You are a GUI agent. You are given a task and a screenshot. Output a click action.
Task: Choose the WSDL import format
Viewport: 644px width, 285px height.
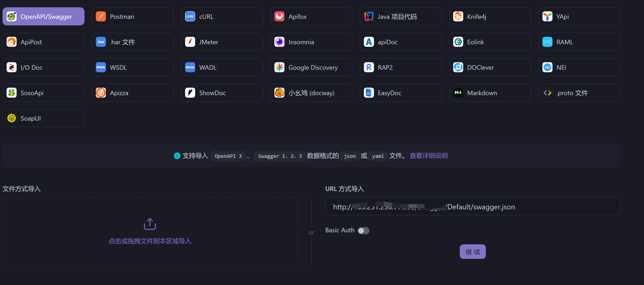(133, 67)
